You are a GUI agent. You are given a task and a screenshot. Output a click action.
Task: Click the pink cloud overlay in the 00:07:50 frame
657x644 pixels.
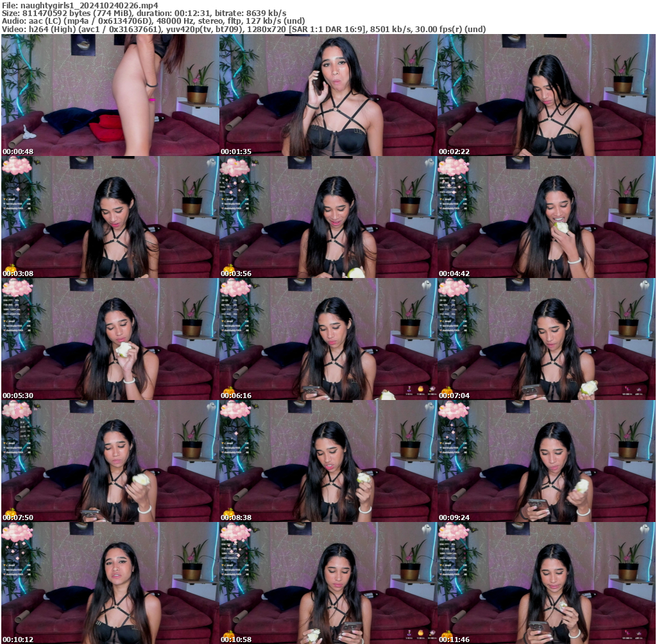(x=16, y=410)
